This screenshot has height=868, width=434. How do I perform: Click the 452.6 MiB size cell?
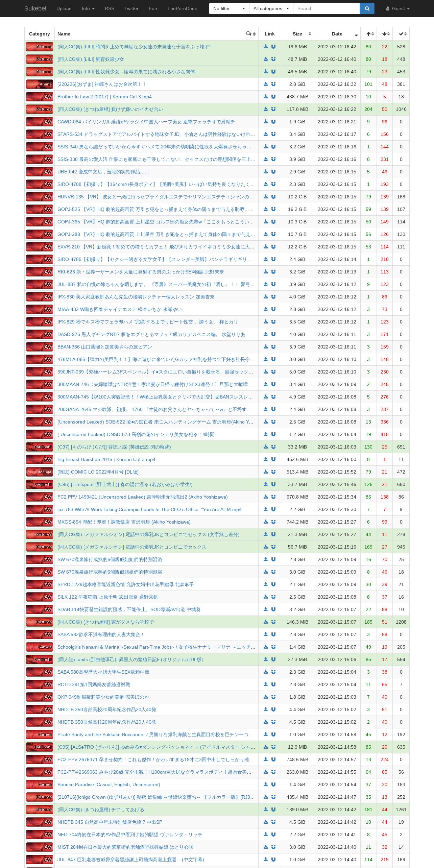[x=297, y=459]
